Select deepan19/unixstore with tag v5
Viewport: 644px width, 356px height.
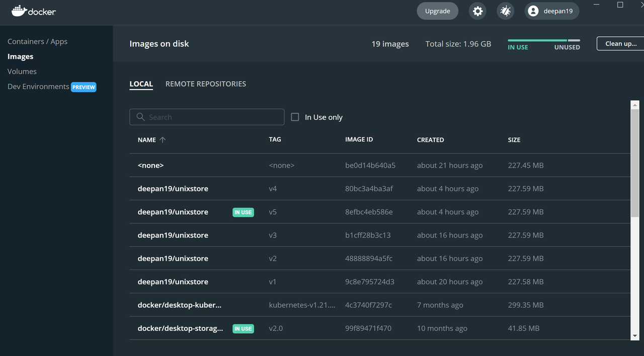point(173,212)
